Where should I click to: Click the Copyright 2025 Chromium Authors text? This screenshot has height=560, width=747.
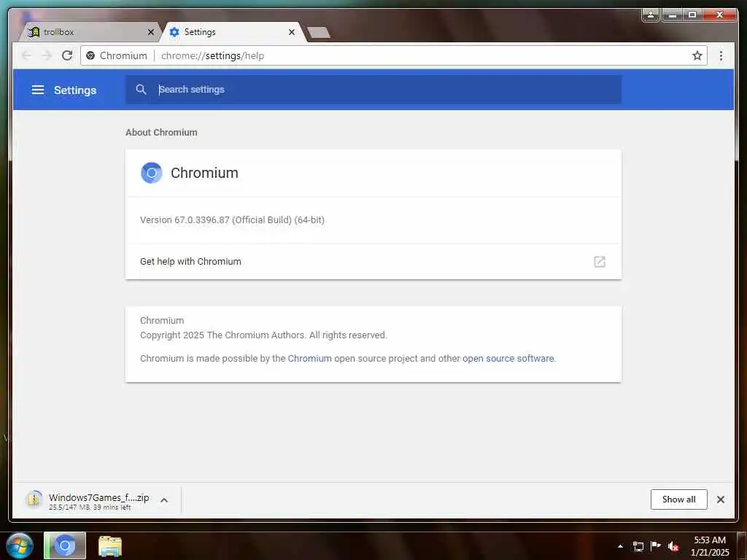(x=263, y=335)
